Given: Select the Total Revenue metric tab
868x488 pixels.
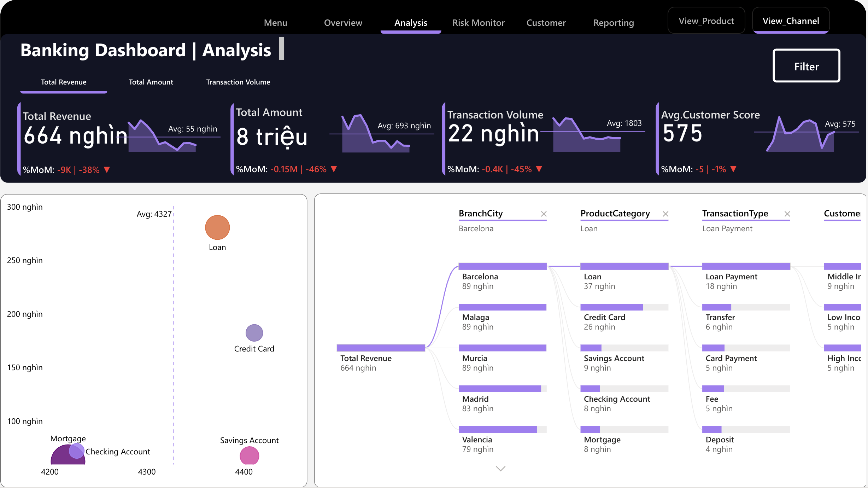Looking at the screenshot, I should [x=64, y=82].
